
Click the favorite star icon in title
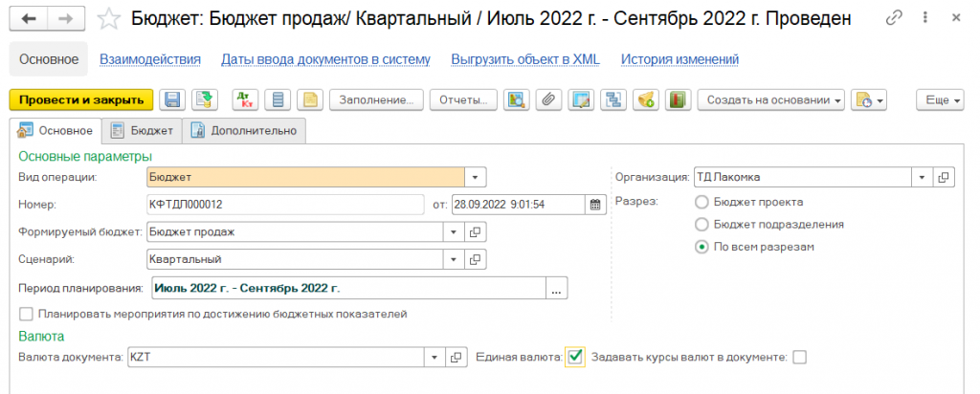click(111, 18)
